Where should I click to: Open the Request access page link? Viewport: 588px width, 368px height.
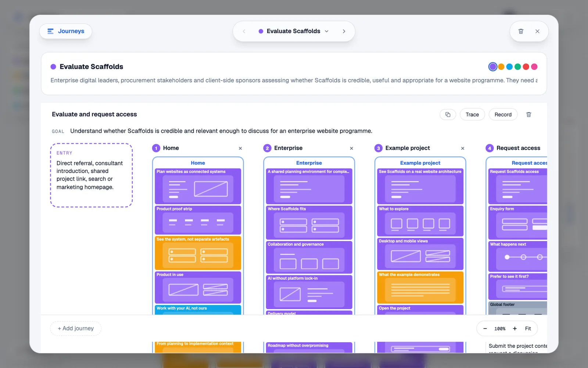pos(529,163)
